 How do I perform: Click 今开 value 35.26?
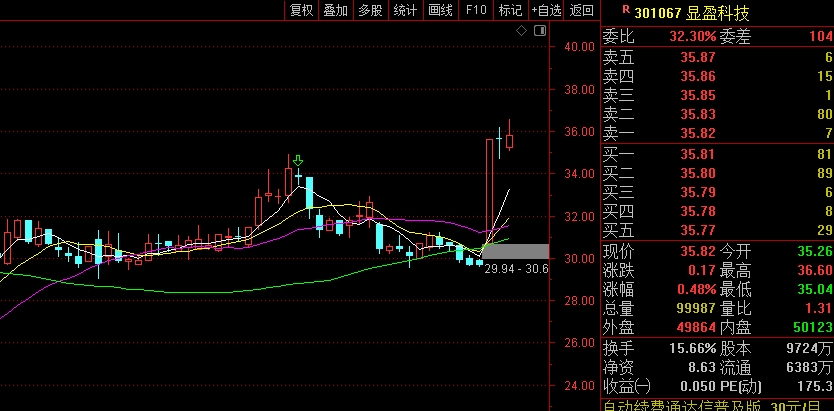click(x=815, y=251)
